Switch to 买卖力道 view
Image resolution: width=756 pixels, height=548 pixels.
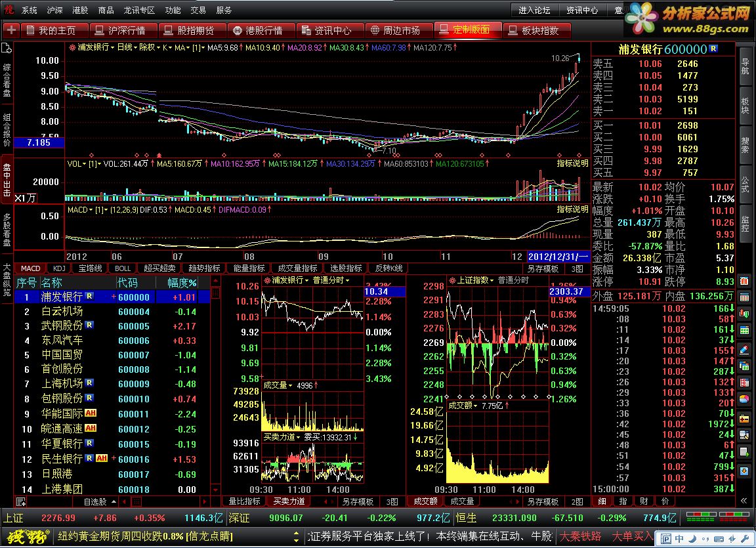[289, 501]
